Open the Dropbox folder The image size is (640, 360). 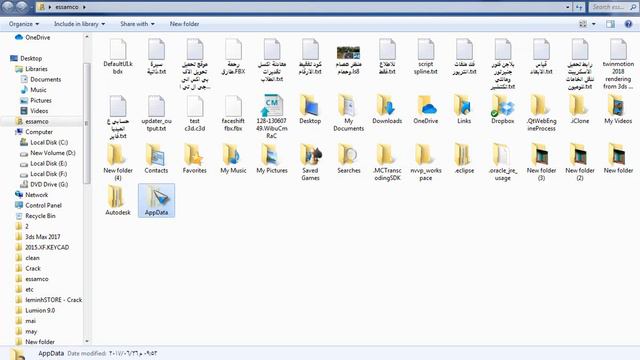click(502, 109)
